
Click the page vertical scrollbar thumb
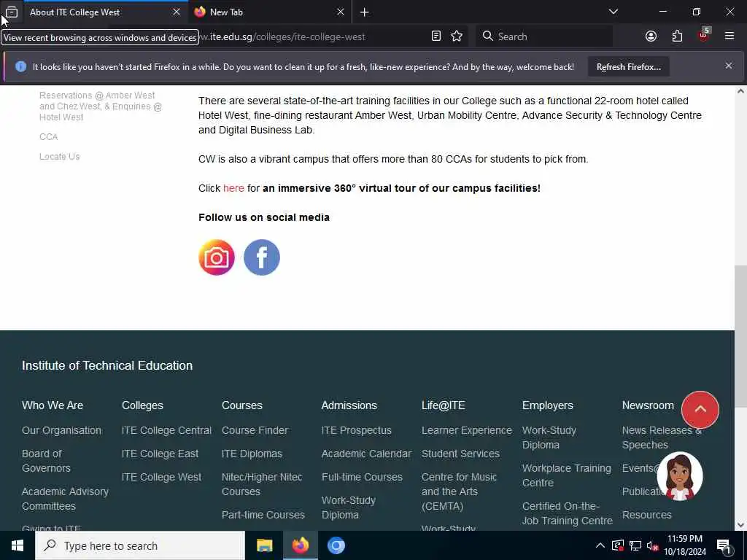[x=740, y=336]
